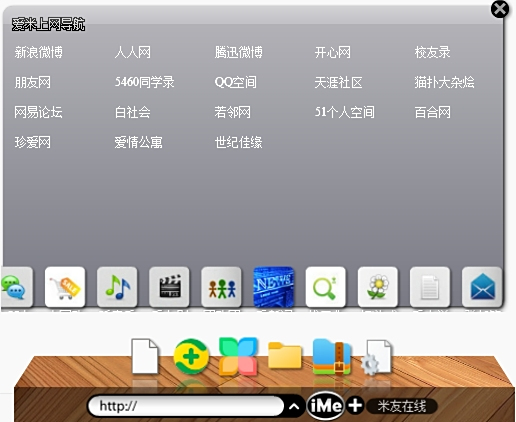Open the chat bubbles category icon
The image size is (516, 422).
click(x=17, y=287)
